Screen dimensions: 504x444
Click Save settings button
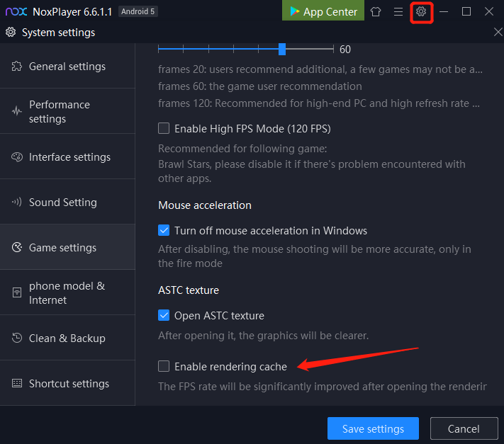click(373, 428)
